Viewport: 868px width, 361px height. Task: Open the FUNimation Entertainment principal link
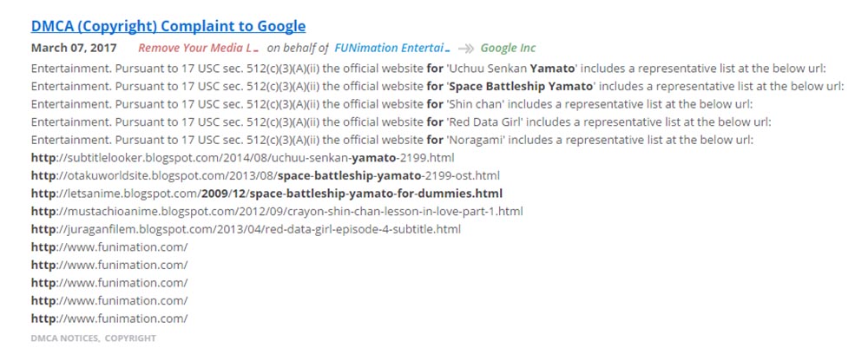click(392, 49)
